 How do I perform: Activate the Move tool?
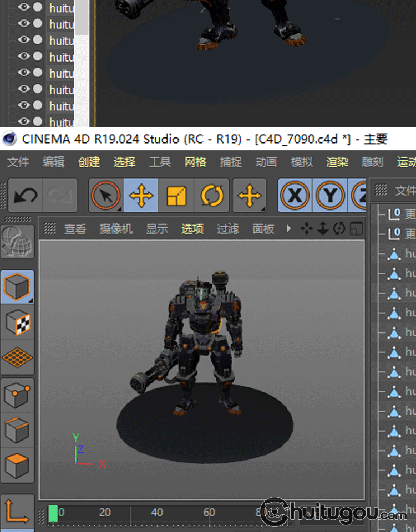click(x=141, y=196)
